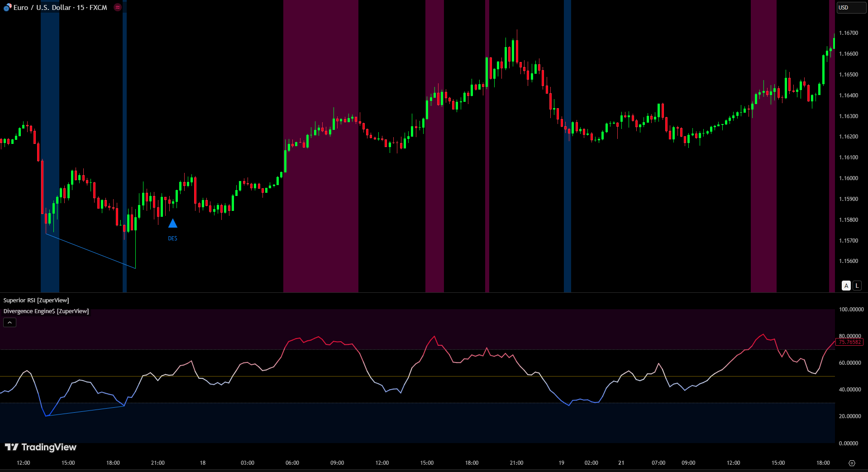Click the TradingView logo

[x=41, y=447]
